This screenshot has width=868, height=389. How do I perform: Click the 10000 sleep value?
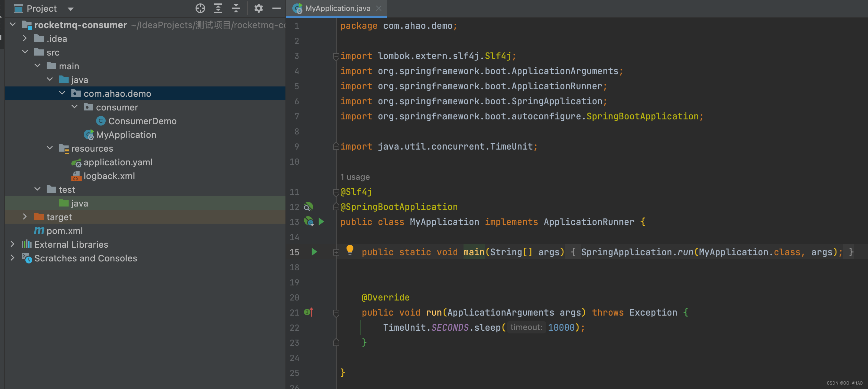pos(561,328)
